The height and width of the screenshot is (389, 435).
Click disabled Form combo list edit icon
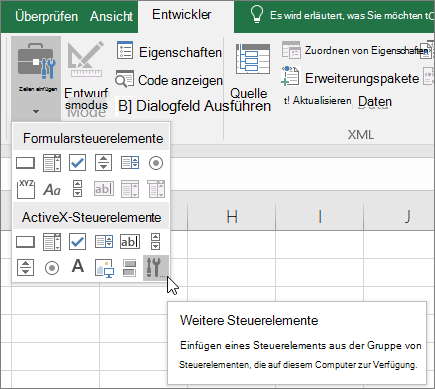[x=130, y=189]
